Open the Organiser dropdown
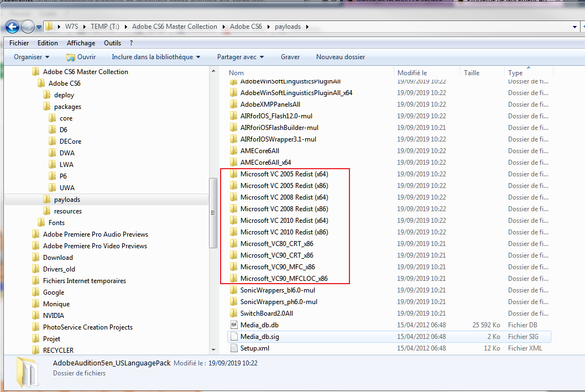This screenshot has height=392, width=585. point(32,57)
